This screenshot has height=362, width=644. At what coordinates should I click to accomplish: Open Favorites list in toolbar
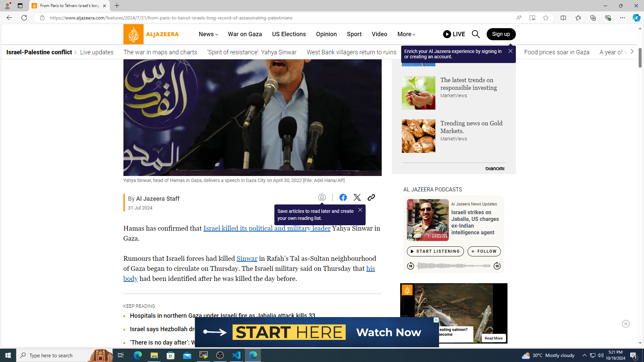[578, 18]
